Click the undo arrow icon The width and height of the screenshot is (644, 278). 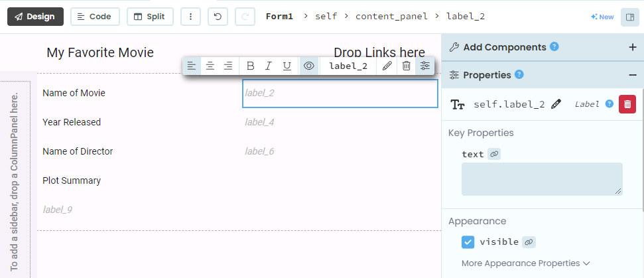coord(218,17)
